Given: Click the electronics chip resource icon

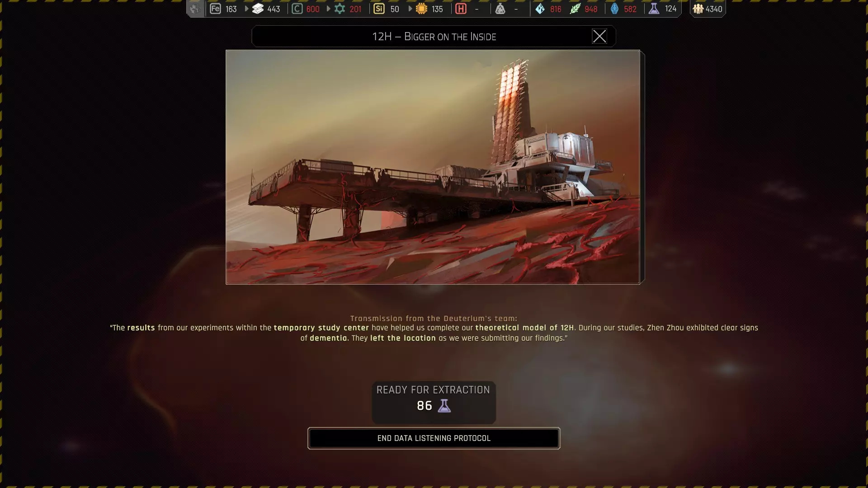Looking at the screenshot, I should 421,9.
